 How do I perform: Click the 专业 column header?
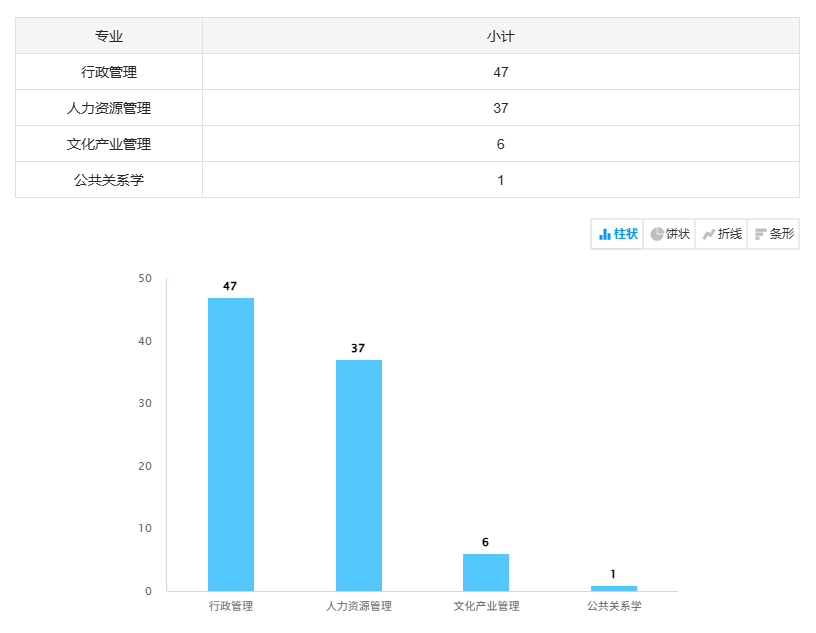click(x=109, y=36)
